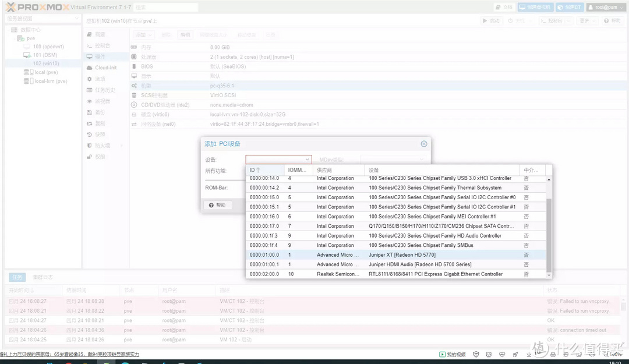Screen dimensions: 629x364
Task: Open the 概要 summary page in VM sidebar
Action: [96, 34]
